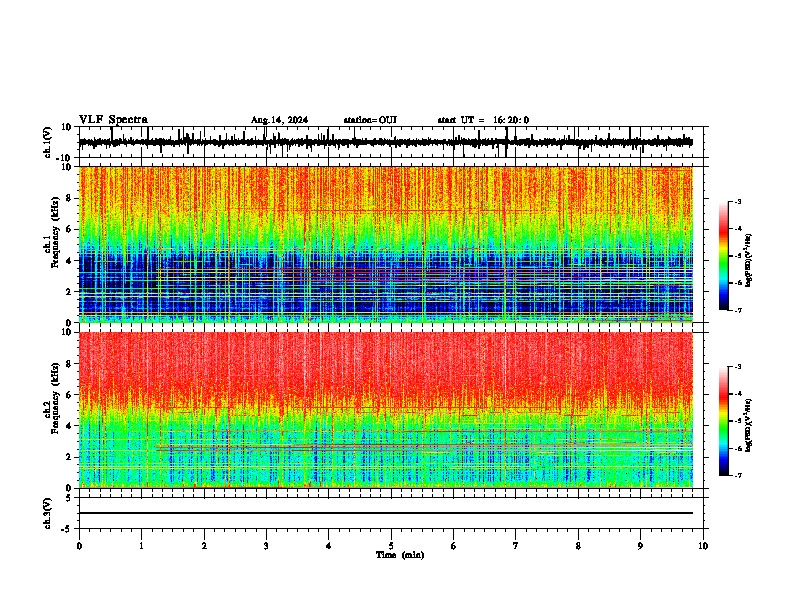Click the '0' tick on the time axis
This screenshot has height=612, width=792.
click(x=79, y=546)
